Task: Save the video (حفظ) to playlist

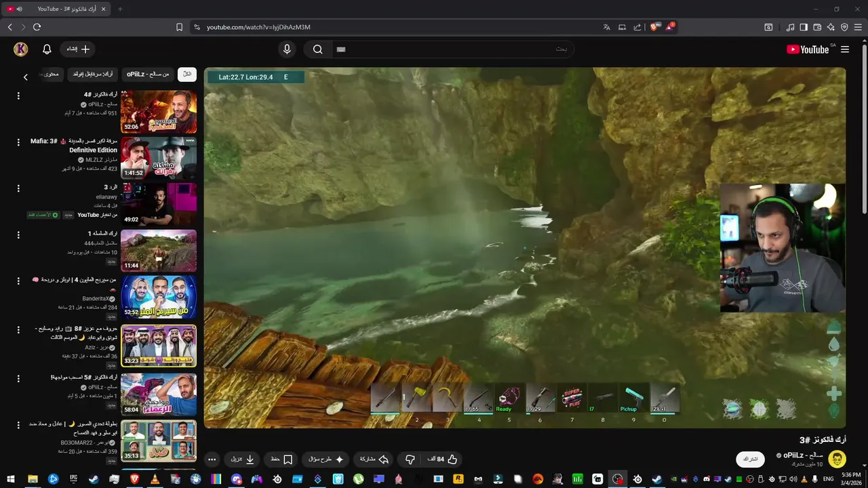Action: click(281, 459)
